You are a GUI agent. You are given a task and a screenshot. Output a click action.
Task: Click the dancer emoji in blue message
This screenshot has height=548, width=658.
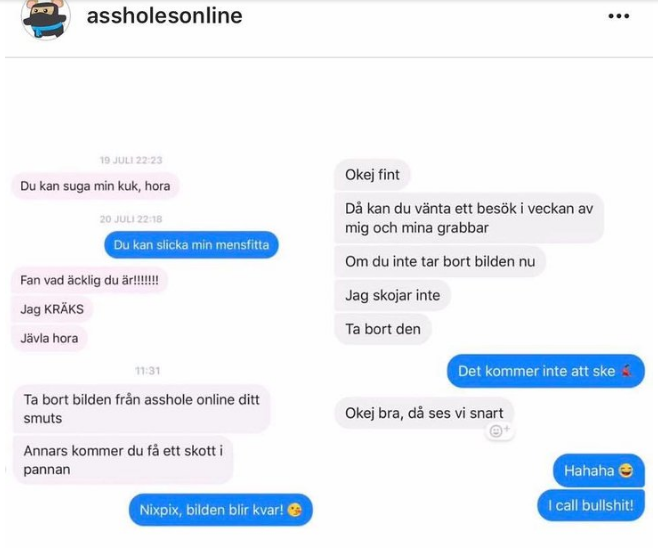tap(627, 371)
